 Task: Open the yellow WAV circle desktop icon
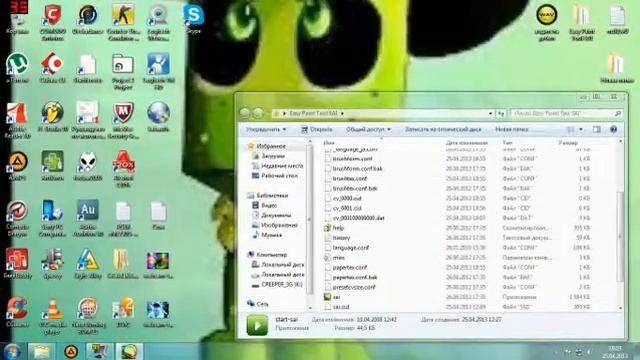tap(547, 22)
